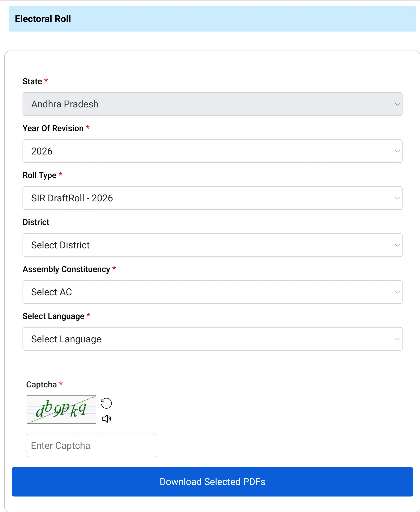Click the chevron arrow beside 2026
The height and width of the screenshot is (512, 420).
tap(397, 151)
